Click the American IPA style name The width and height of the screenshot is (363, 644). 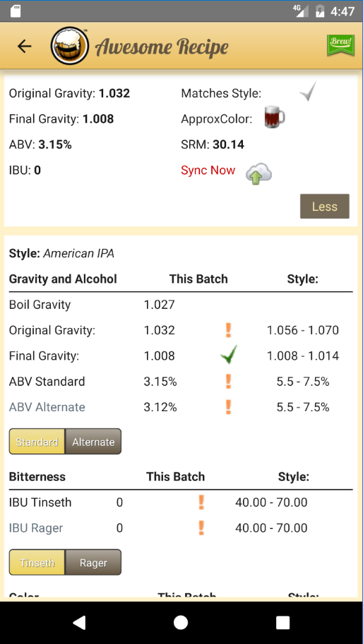[x=79, y=254]
